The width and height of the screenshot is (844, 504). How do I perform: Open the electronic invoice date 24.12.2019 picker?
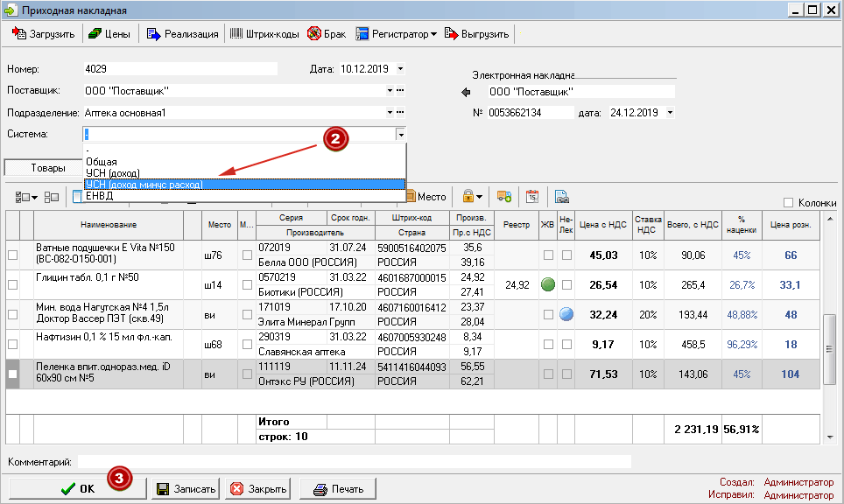click(670, 112)
